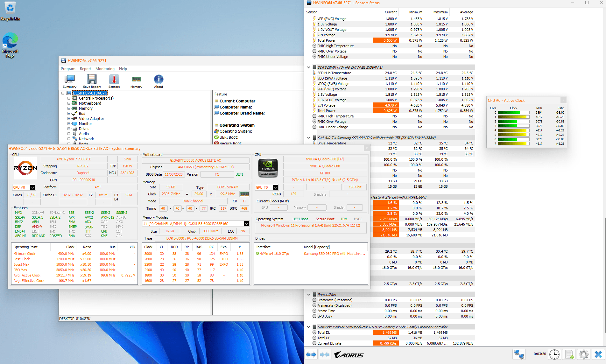Click the Core 3 active clock bar
This screenshot has width=606, height=364.
pyautogui.click(x=513, y=126)
